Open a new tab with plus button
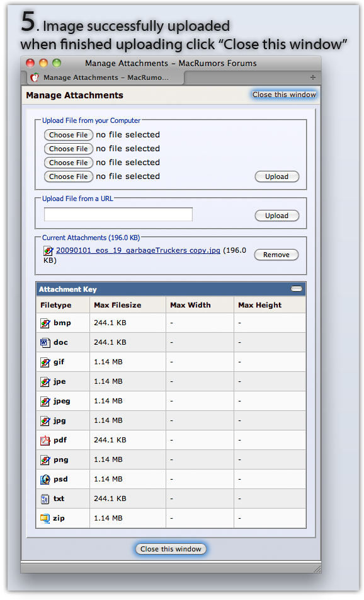This screenshot has width=364, height=600. click(x=313, y=78)
